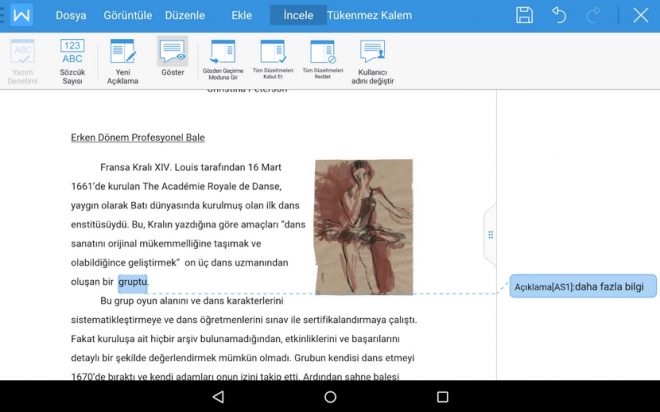Viewport: 660px width, 412px height.
Task: Accept all revisions with Tüm Düzeltmeleri Kabul Et
Action: (273, 59)
